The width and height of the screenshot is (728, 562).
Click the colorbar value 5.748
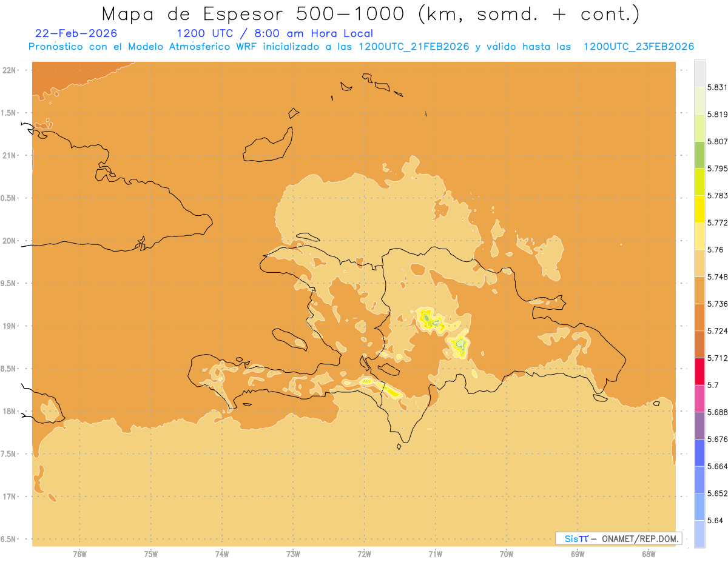[x=717, y=277]
